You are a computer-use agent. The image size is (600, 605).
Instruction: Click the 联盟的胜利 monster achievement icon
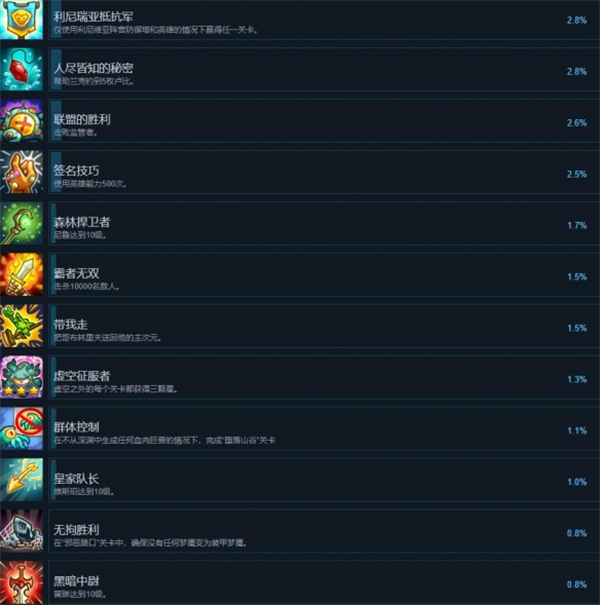tap(22, 121)
